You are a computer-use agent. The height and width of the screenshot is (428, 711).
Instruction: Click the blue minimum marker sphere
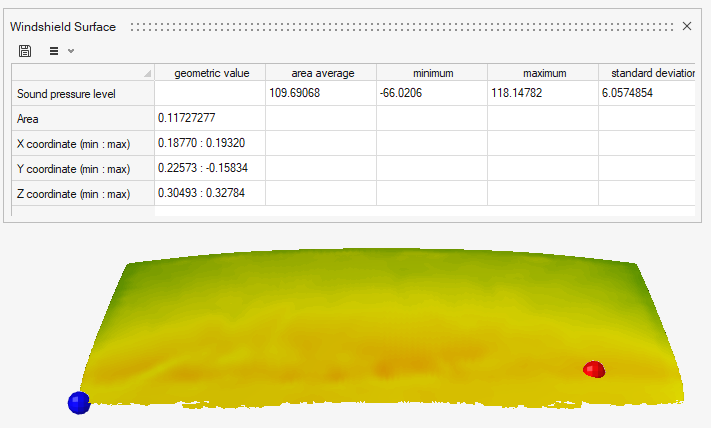pos(78,402)
